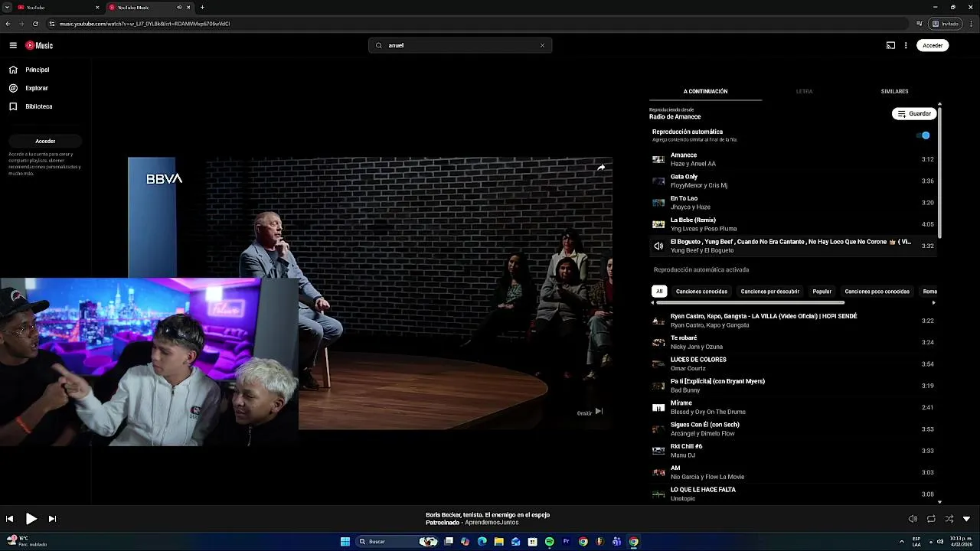This screenshot has width=980, height=551.
Task: Click speaker icon on now-playing Yung Beef row
Action: 658,246
